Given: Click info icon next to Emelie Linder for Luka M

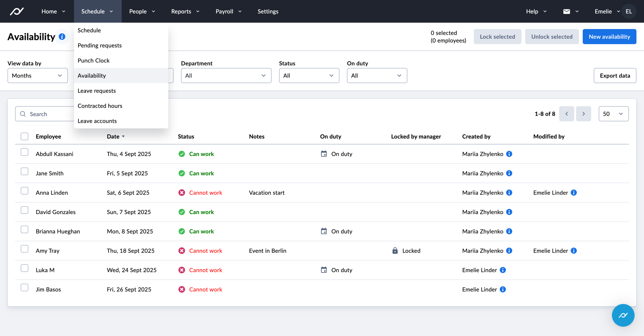Looking at the screenshot, I should (x=503, y=270).
